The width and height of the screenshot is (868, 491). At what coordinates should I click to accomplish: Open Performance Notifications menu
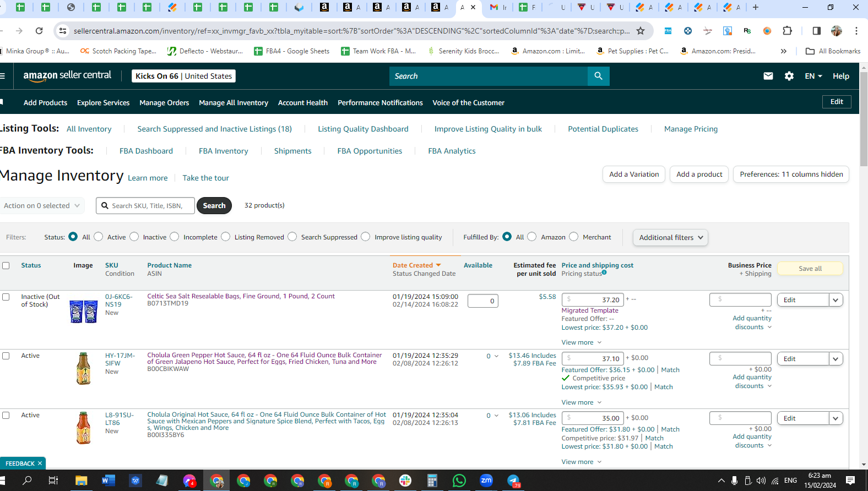click(x=380, y=102)
